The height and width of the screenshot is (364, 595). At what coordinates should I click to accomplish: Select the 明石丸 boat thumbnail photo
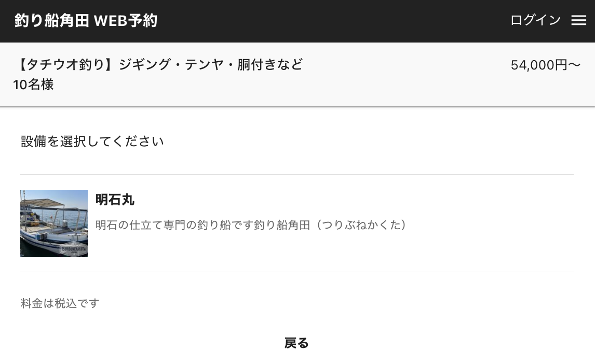point(54,223)
